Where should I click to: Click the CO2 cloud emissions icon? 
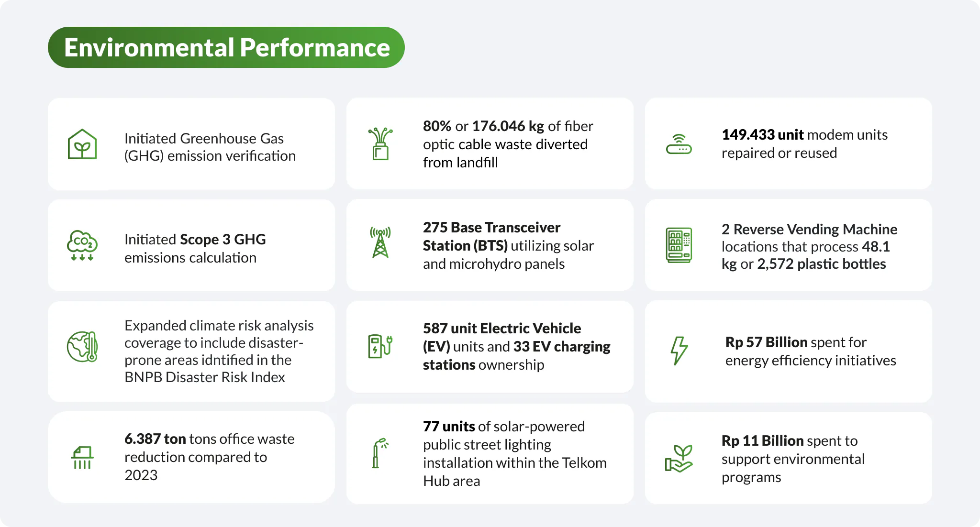coord(82,245)
